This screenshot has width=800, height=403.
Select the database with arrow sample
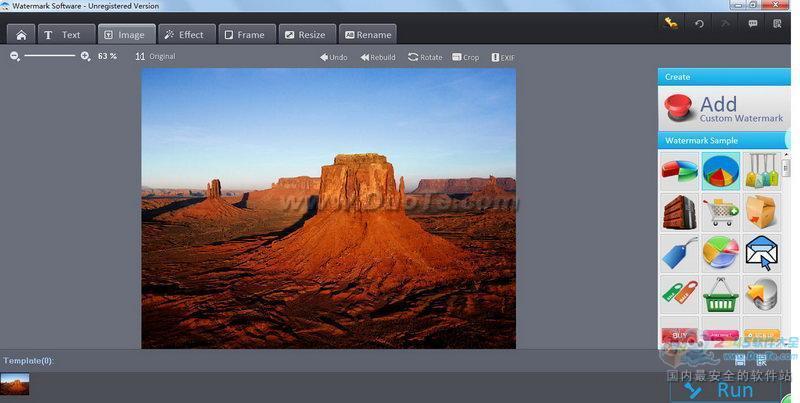[761, 294]
